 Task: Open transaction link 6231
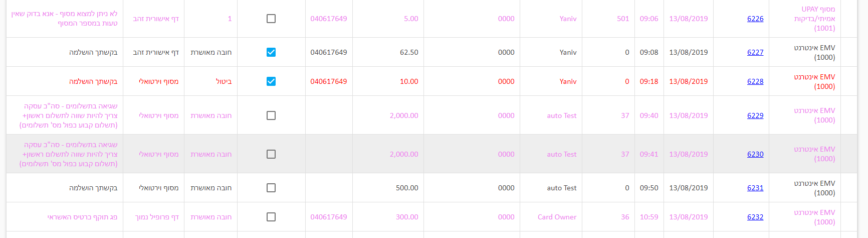(755, 188)
